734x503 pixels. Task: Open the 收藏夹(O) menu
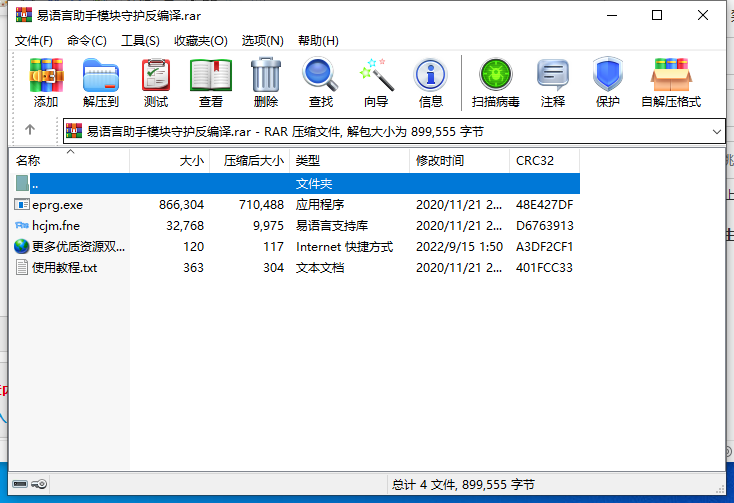[201, 41]
